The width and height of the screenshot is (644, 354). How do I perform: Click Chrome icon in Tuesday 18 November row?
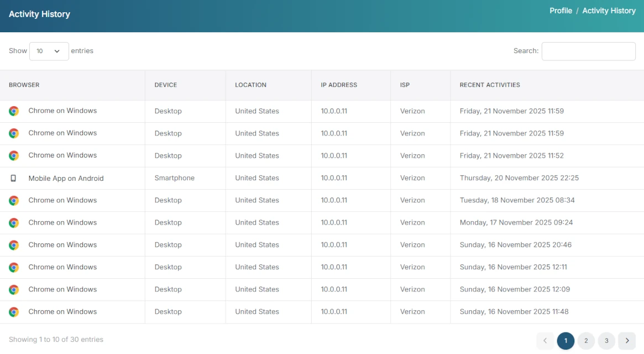(x=14, y=200)
